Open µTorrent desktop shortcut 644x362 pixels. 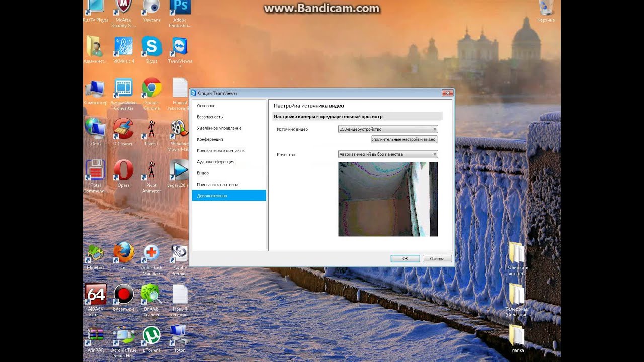151,339
